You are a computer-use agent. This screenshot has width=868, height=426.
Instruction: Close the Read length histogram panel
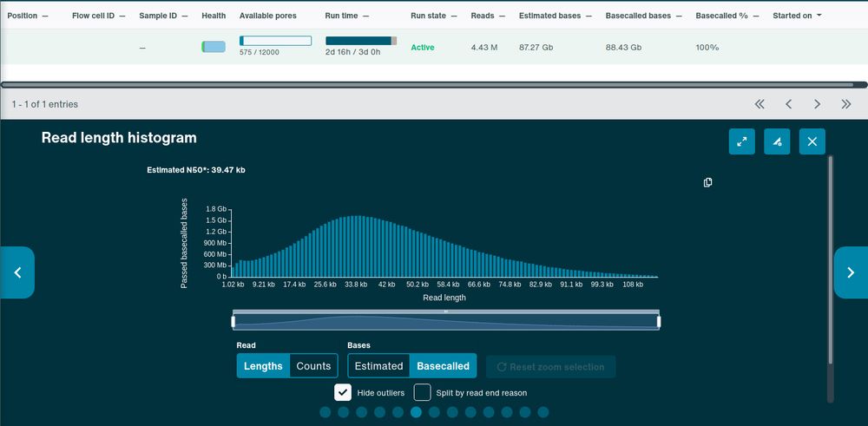[812, 141]
